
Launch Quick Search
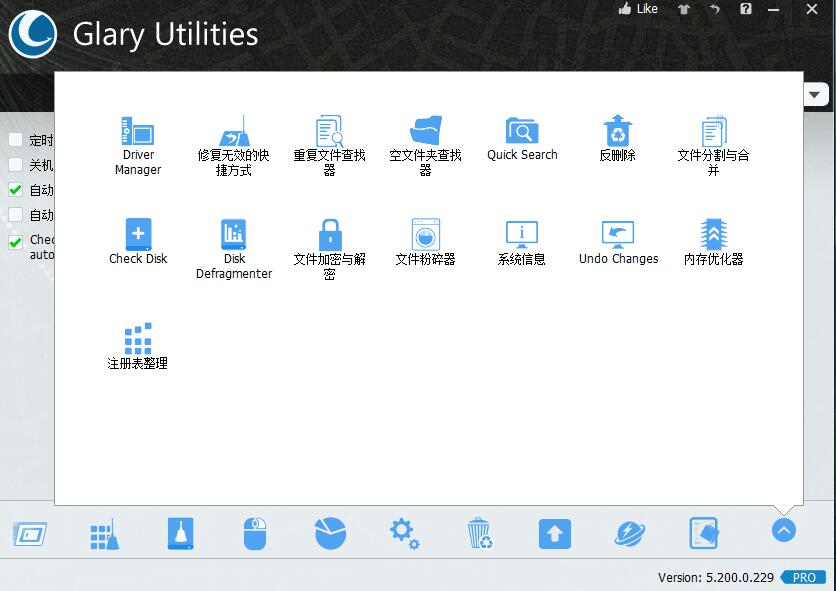coord(521,140)
